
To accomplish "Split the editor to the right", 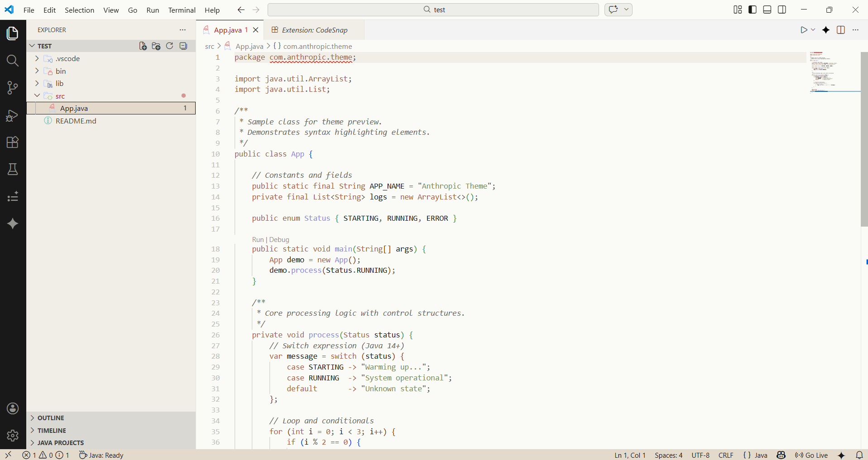I will point(841,30).
